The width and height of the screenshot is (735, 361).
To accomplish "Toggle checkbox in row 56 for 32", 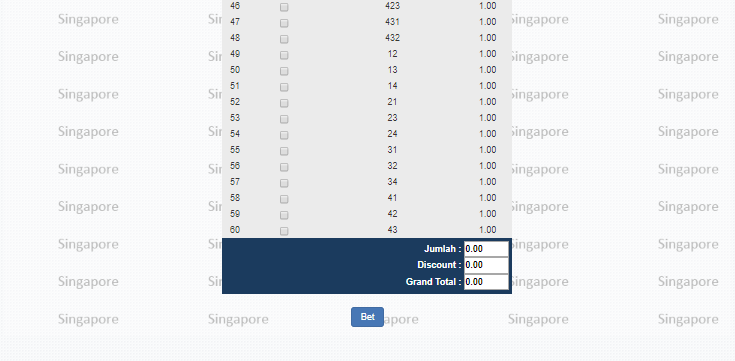I will [284, 167].
